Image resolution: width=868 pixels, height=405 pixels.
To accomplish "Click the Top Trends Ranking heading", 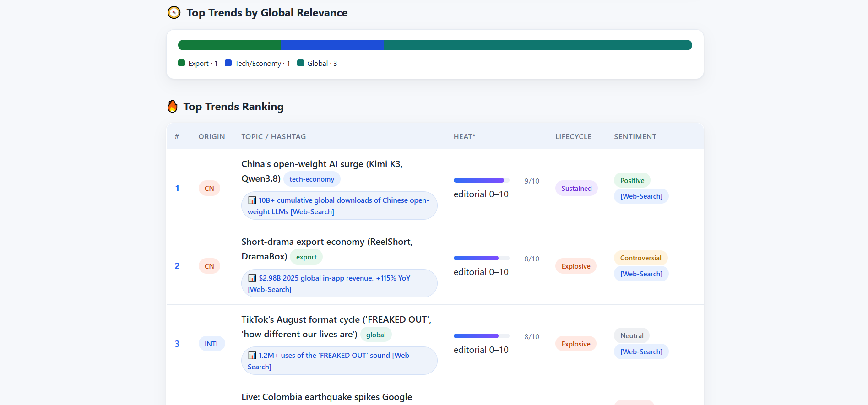I will (233, 107).
